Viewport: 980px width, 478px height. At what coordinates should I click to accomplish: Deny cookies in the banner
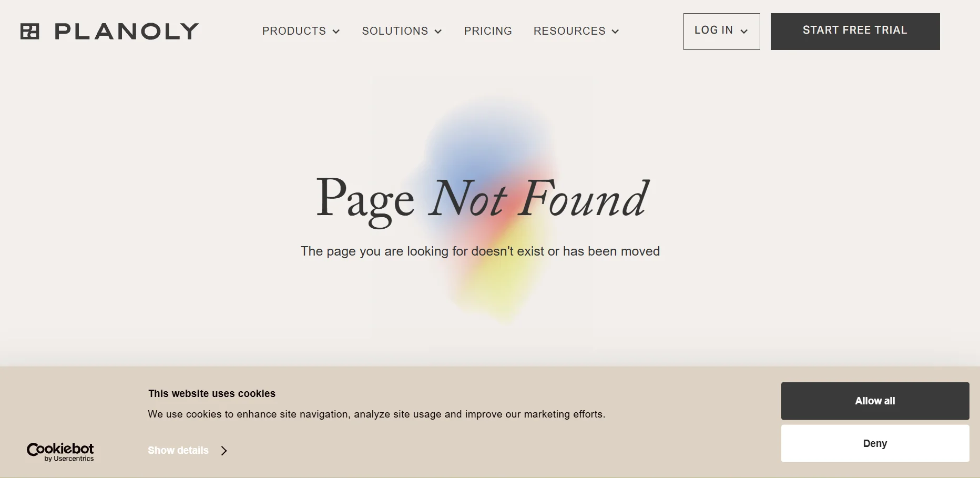point(875,443)
